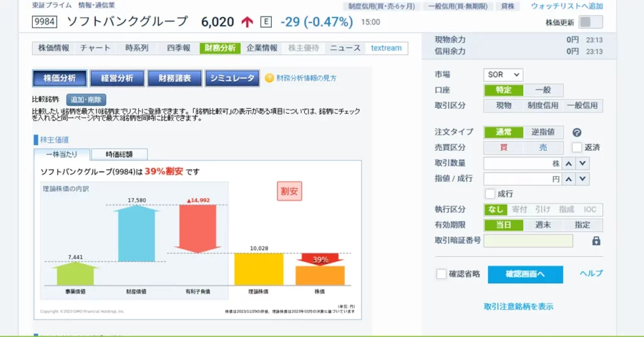The image size is (644, 337).
Task: Click the 株価分析 button
Action: (60, 79)
